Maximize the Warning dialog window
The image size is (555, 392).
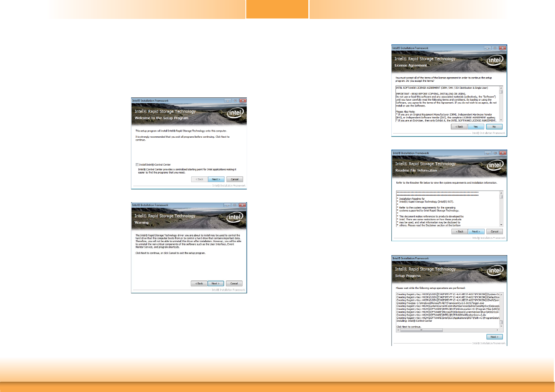(235, 205)
